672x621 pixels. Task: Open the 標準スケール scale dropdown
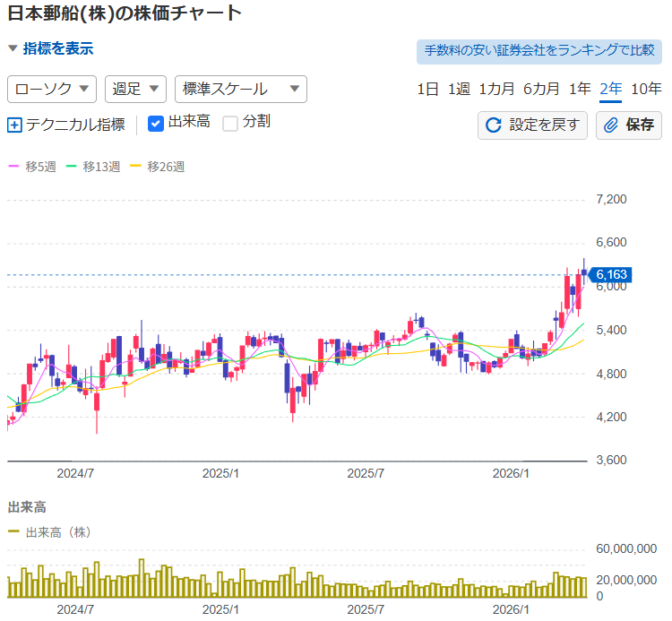click(240, 89)
